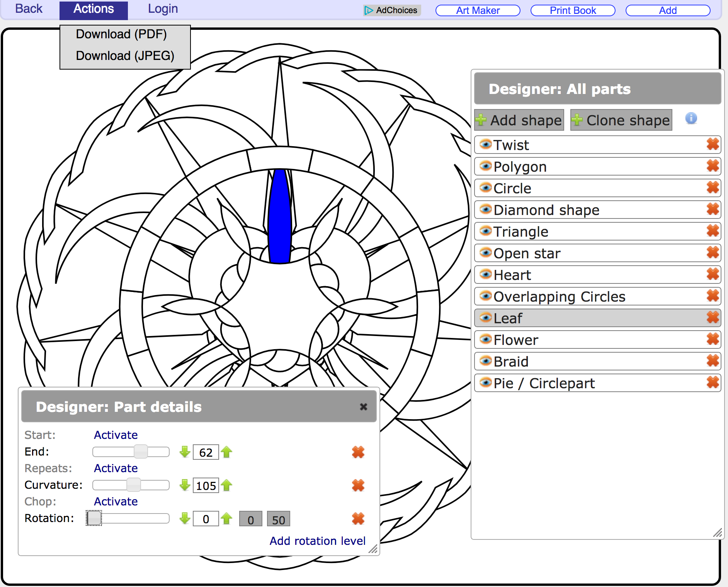Activate the Start parameter
Image resolution: width=728 pixels, height=587 pixels.
(116, 435)
